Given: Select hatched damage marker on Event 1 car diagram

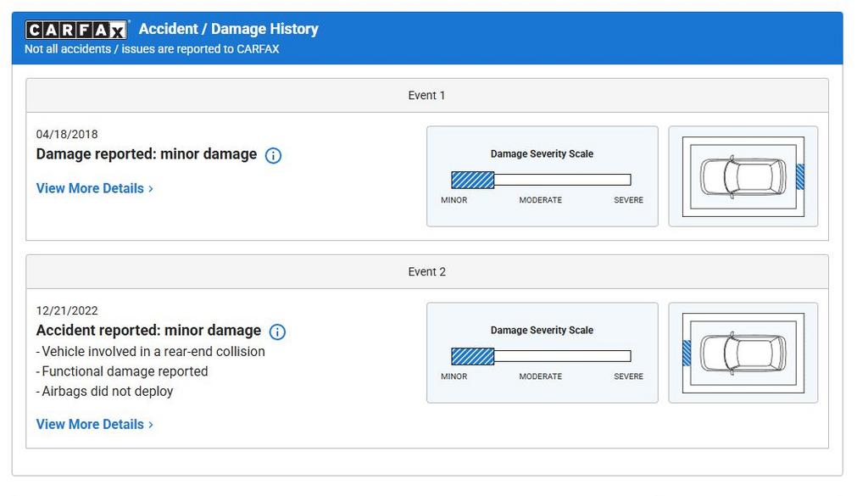Looking at the screenshot, I should click(800, 176).
